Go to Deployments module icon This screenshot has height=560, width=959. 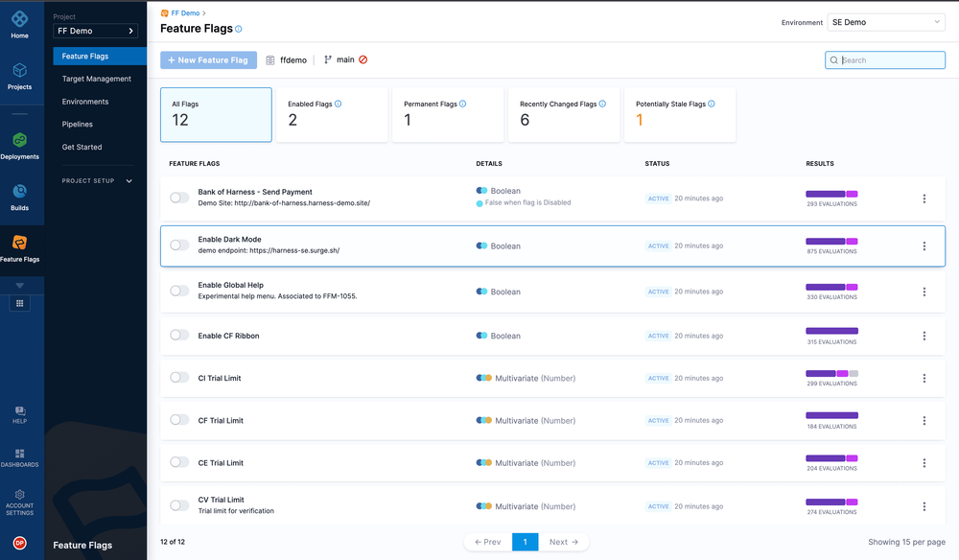click(x=19, y=140)
